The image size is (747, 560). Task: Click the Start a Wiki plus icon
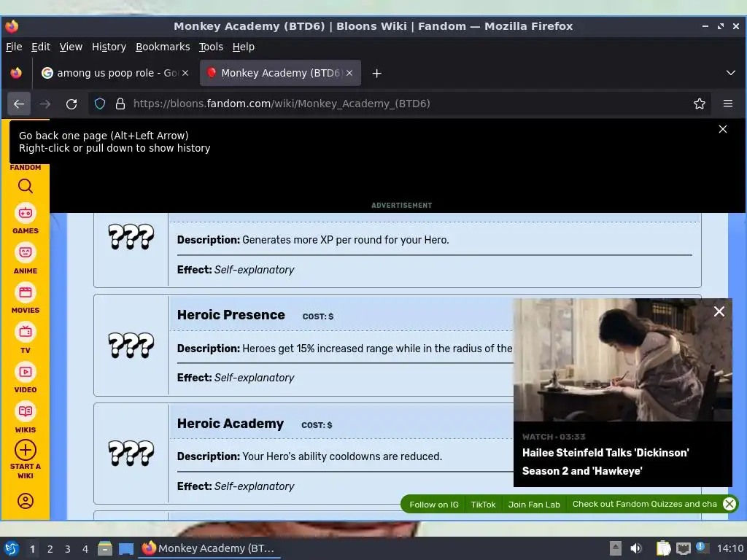pos(26,450)
